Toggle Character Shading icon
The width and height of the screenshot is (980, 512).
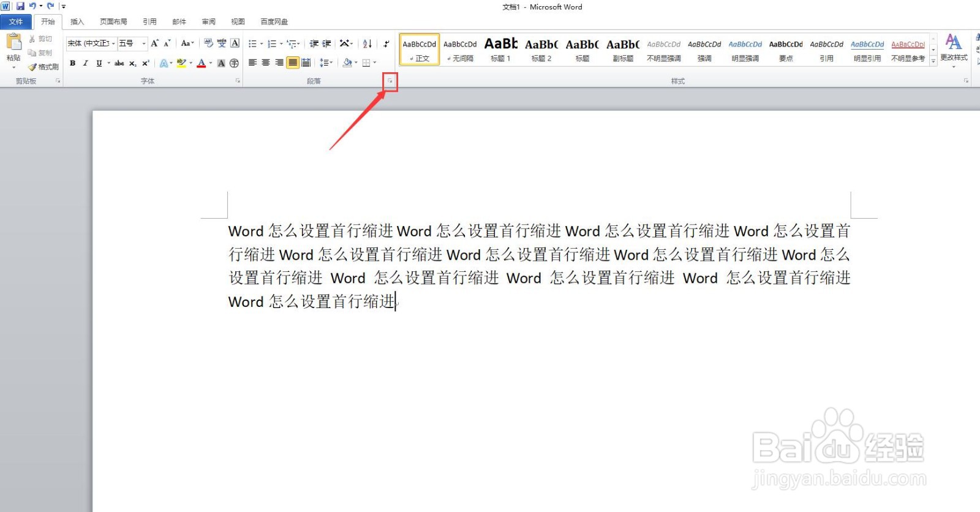(x=221, y=63)
